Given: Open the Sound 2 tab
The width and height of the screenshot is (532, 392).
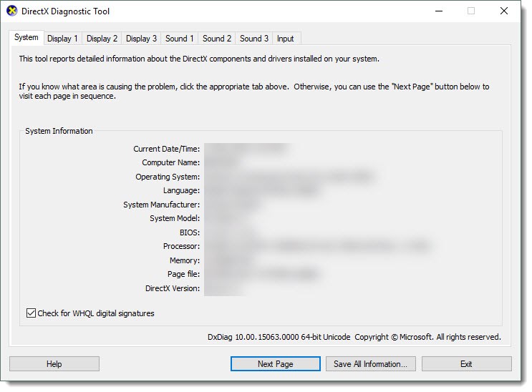Looking at the screenshot, I should pyautogui.click(x=217, y=39).
